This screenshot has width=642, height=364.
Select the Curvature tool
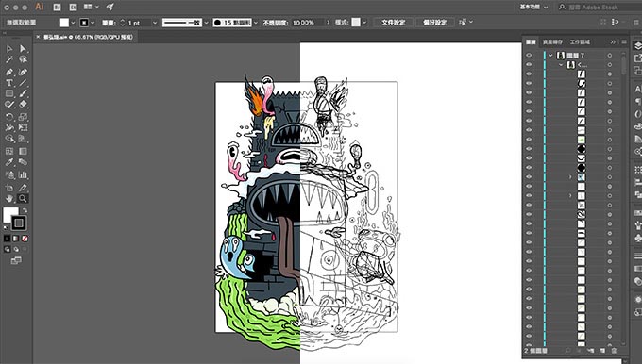(x=23, y=72)
